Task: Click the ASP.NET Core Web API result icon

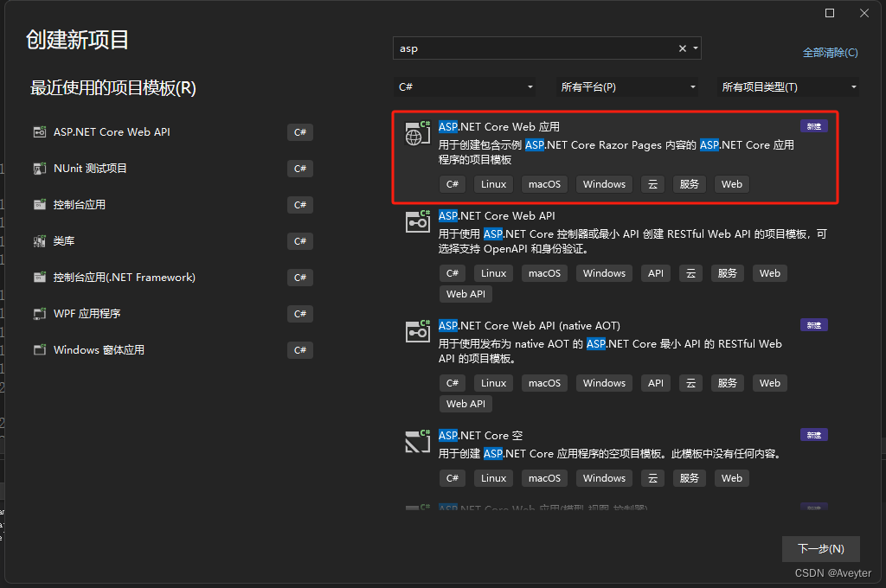Action: click(x=418, y=221)
